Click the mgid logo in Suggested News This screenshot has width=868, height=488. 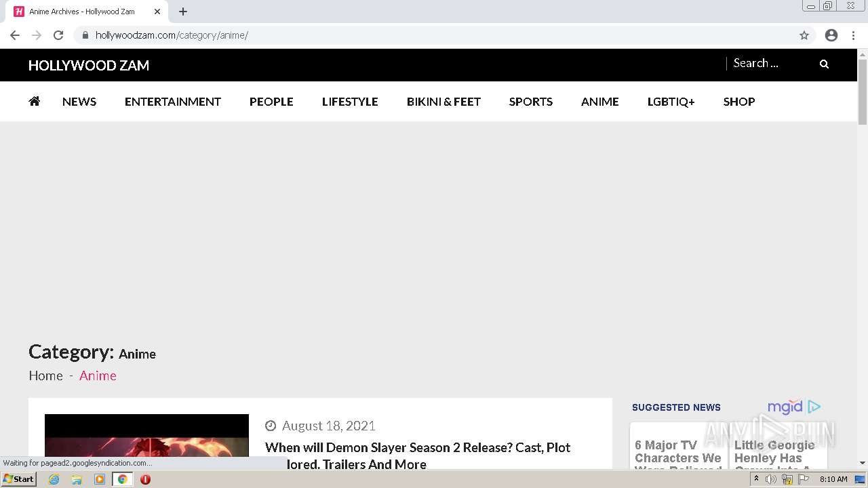tap(794, 407)
